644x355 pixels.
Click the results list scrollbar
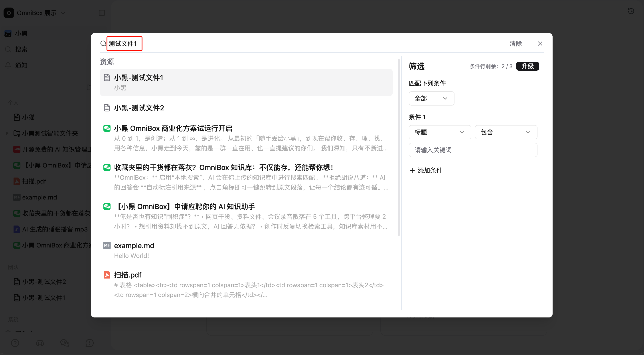tap(398, 148)
